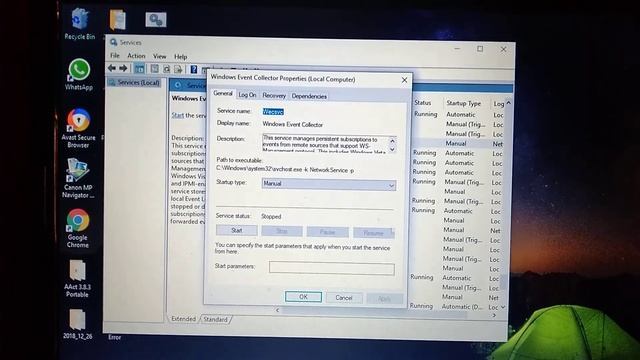The image size is (640, 360).
Task: Click the Properties toolbar icon in Services
Action: (155, 69)
